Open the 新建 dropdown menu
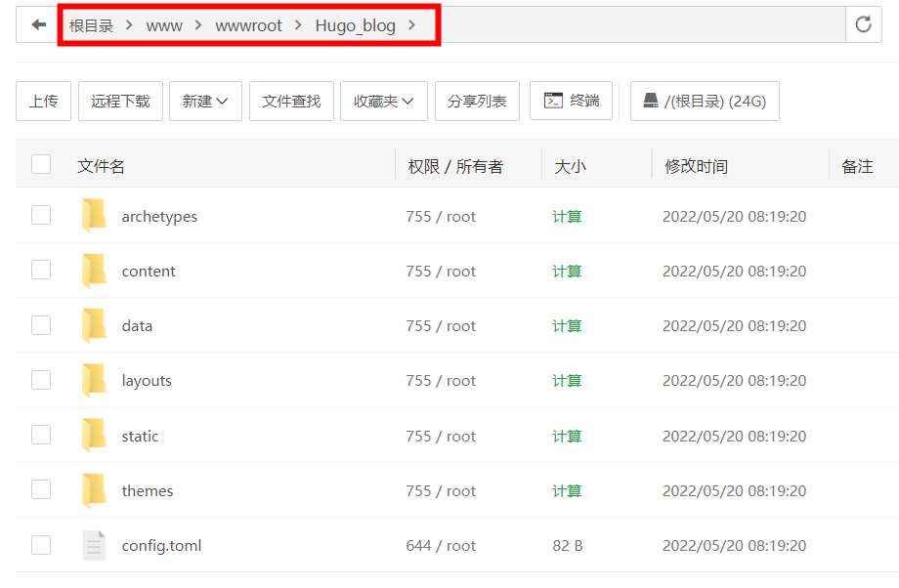The height and width of the screenshot is (588, 899). 205,101
